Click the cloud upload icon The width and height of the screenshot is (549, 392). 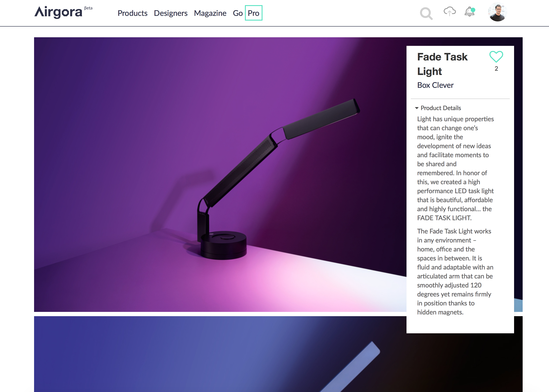[x=450, y=11]
